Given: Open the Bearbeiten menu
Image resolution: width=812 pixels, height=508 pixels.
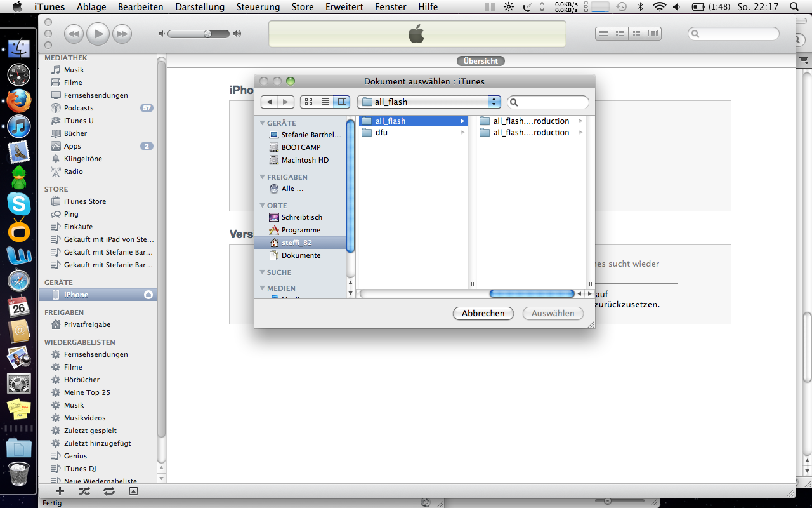Looking at the screenshot, I should coord(140,7).
